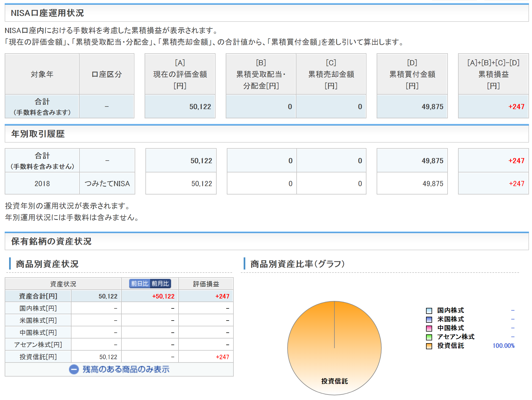Click the 保有銘柄の資産状況 section heading

coord(51,241)
